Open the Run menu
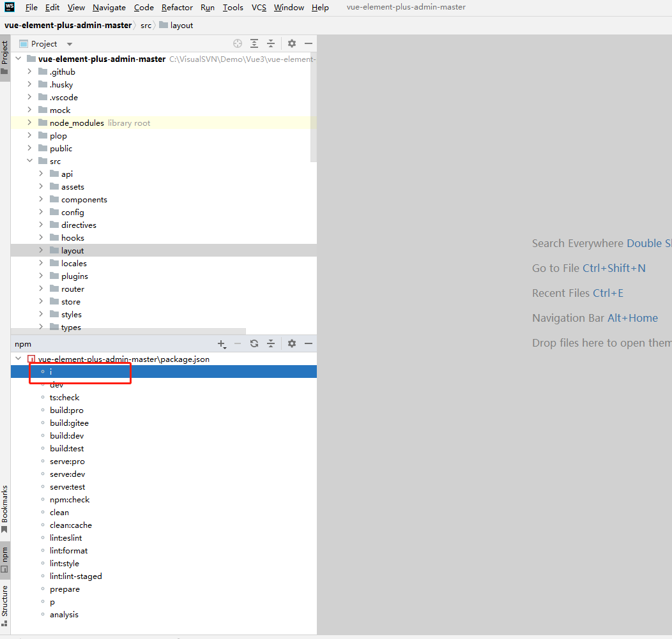 [x=208, y=7]
